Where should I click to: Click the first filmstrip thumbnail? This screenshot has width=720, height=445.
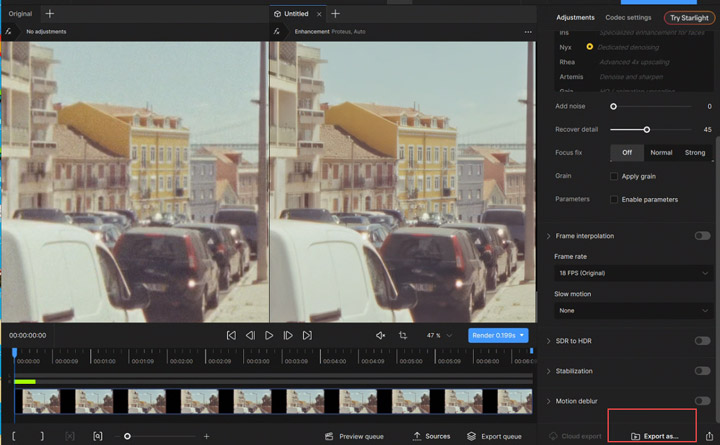tap(41, 401)
